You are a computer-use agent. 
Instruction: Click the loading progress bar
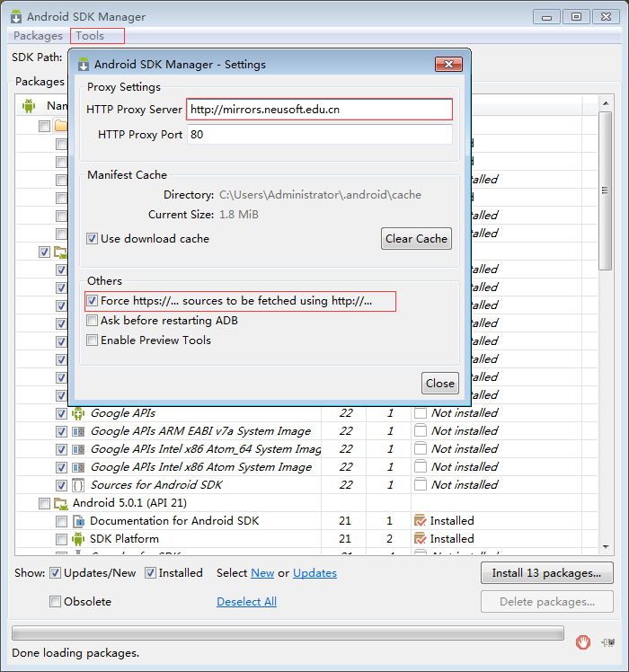click(x=288, y=633)
